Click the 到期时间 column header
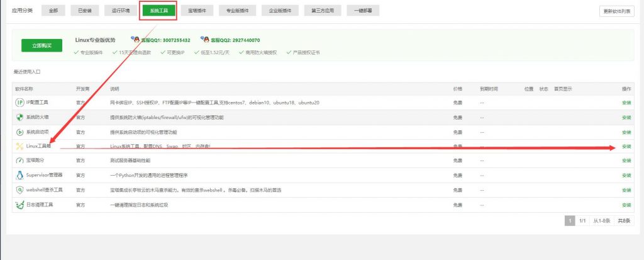644x260 pixels. coord(489,89)
